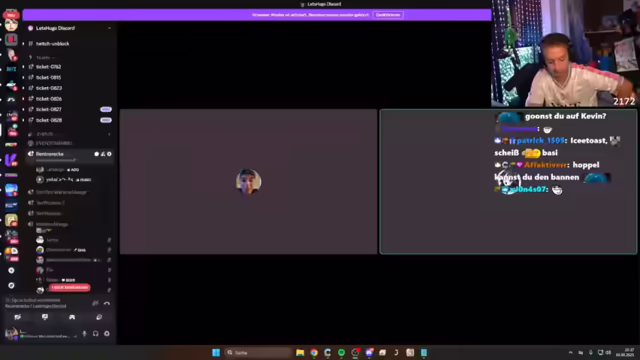
Task: Expand the arrow next to ticket-0827
Action: point(23,109)
